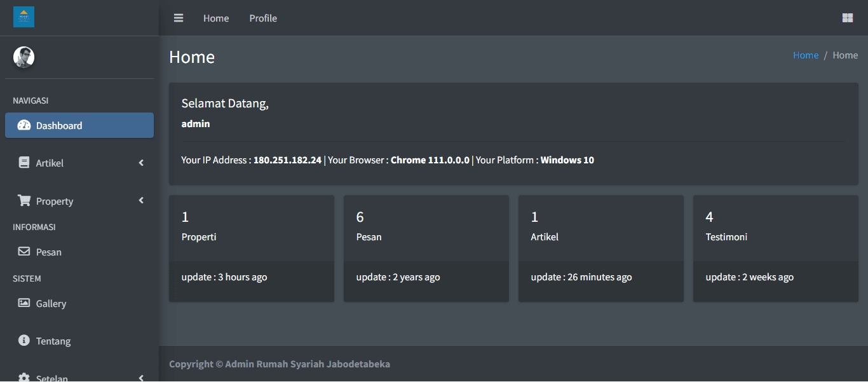Image resolution: width=868 pixels, height=382 pixels.
Task: Click the hamburger sidebar toggle icon
Action: tap(179, 18)
